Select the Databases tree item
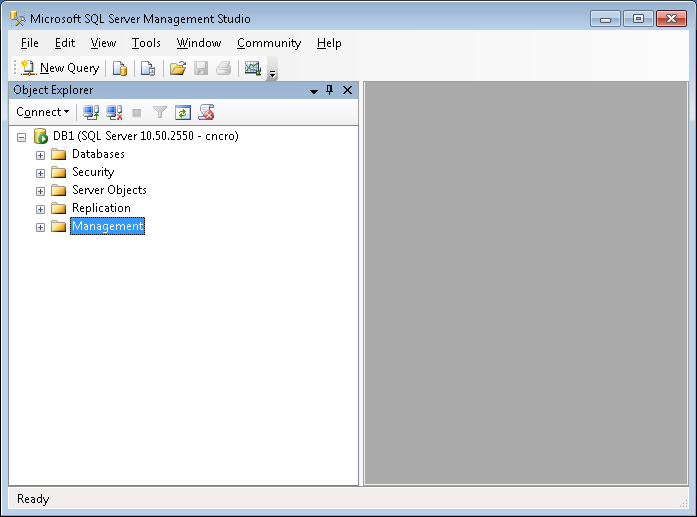The image size is (697, 517). pos(98,154)
